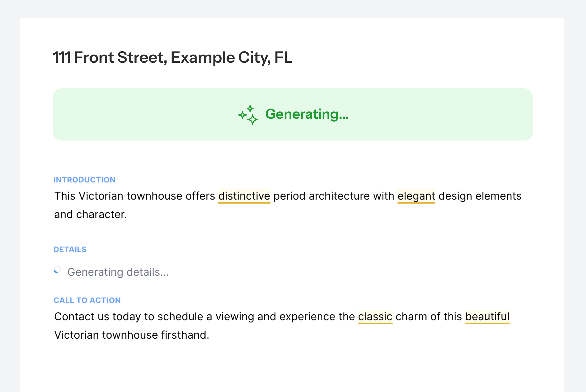Image resolution: width=586 pixels, height=392 pixels.
Task: Click the CALL TO ACTION section heading
Action: coord(87,300)
